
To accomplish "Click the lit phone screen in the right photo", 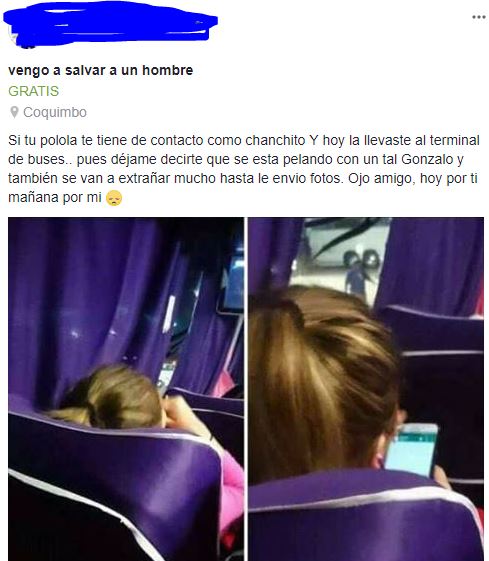I will [411, 450].
